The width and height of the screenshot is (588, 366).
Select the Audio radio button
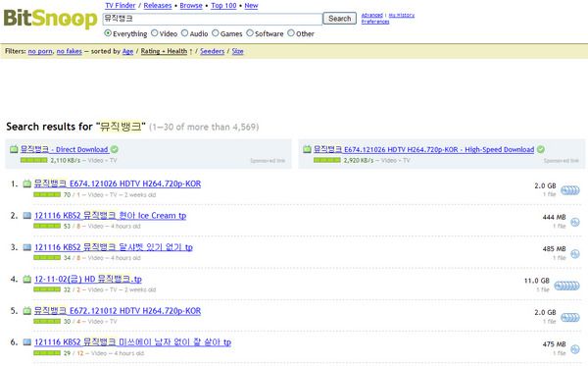coord(184,33)
